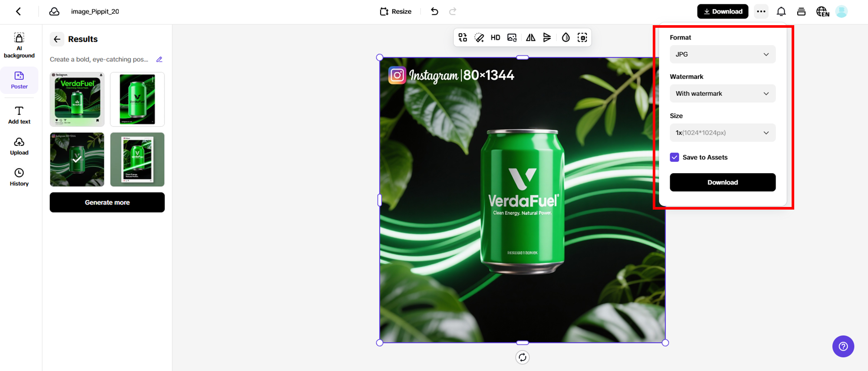
Task: Select the checked dark leaves can thumbnail
Action: (77, 160)
